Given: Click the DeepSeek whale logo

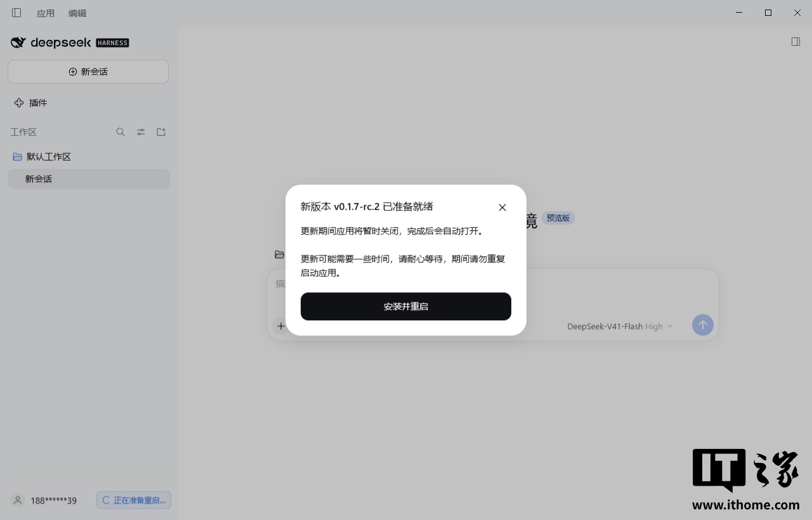Looking at the screenshot, I should pyautogui.click(x=18, y=42).
